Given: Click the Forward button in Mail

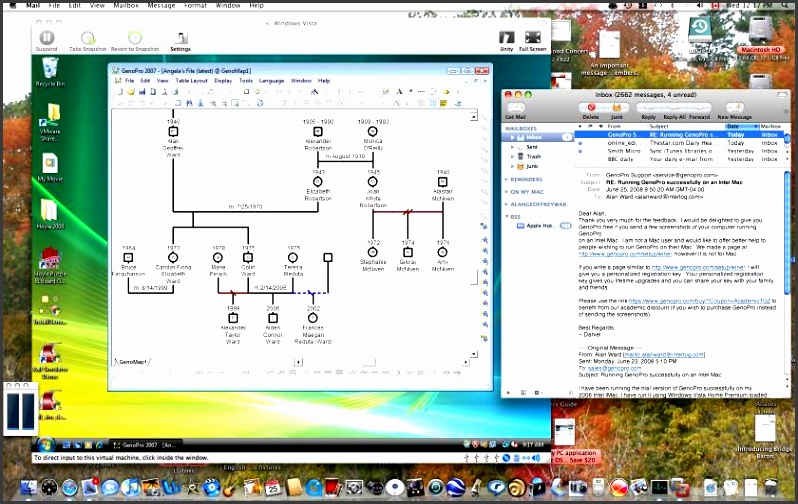Looking at the screenshot, I should (x=700, y=108).
